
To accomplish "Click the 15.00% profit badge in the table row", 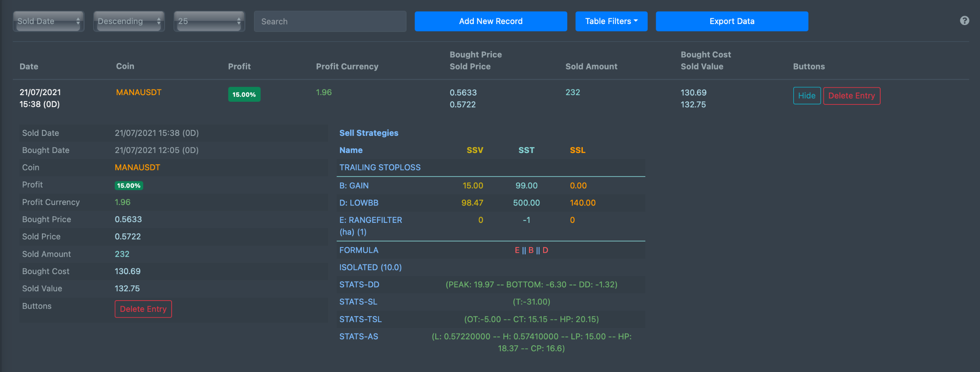I will 244,94.
